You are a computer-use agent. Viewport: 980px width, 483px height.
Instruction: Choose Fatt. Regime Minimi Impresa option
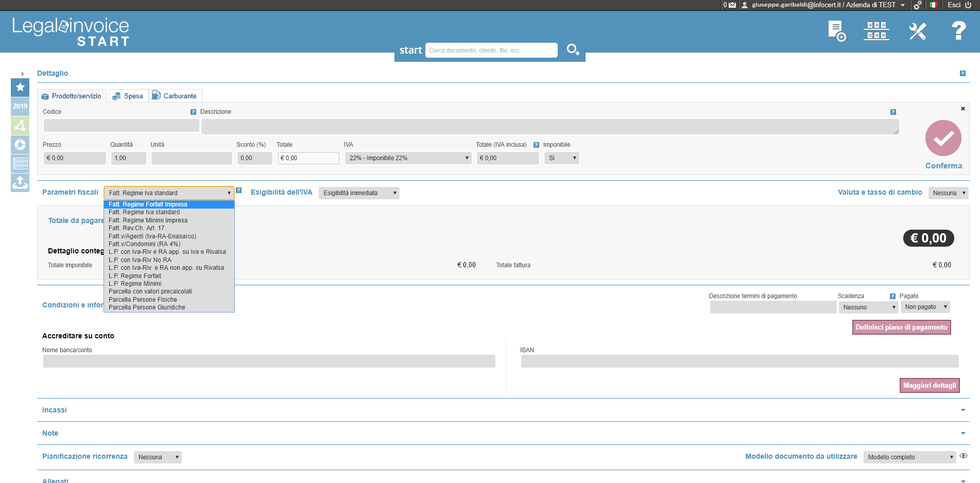point(148,220)
